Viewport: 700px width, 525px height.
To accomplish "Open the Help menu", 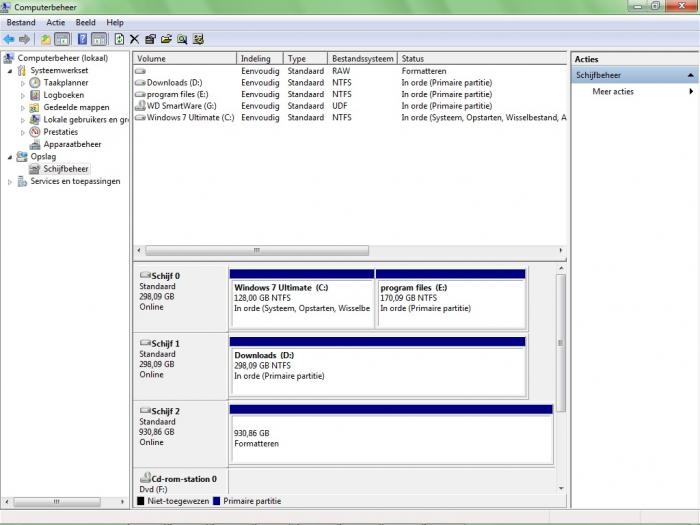I will (115, 22).
